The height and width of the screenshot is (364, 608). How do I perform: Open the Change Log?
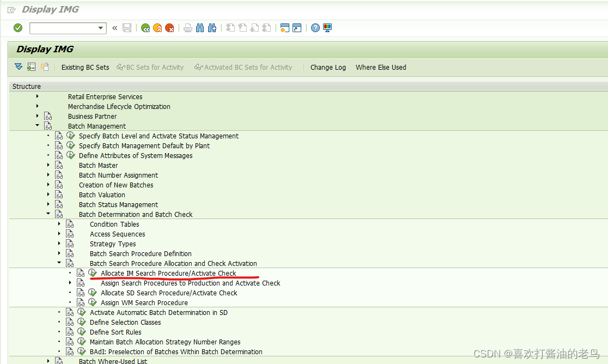328,67
